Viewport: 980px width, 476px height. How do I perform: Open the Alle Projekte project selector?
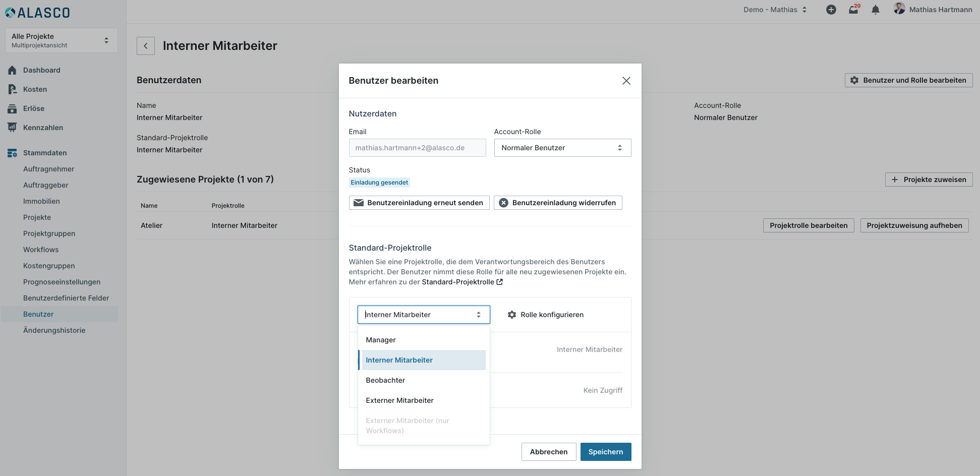tap(61, 40)
